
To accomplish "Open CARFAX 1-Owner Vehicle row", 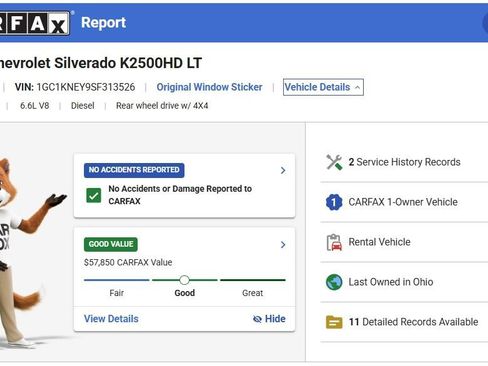I will (x=404, y=202).
